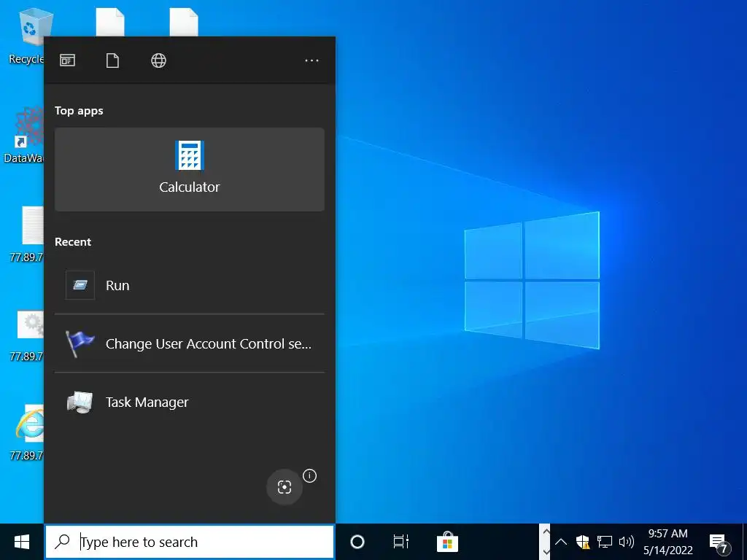Click the info icon near screenshot search
747x560 pixels.
pyautogui.click(x=309, y=475)
